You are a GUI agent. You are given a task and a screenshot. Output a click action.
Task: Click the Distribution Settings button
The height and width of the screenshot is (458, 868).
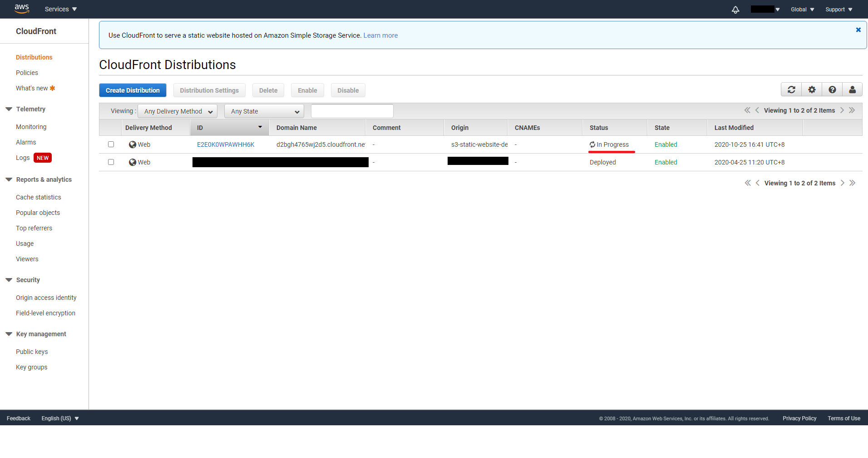(x=209, y=90)
